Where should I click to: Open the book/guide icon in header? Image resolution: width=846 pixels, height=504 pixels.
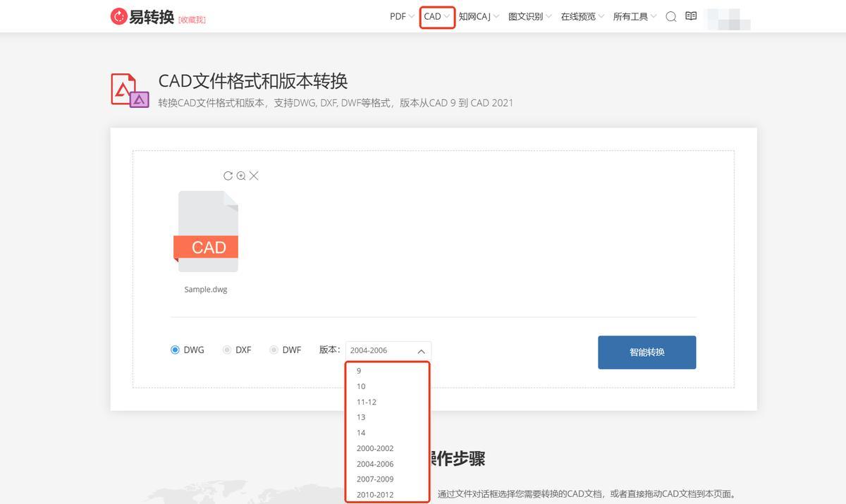pyautogui.click(x=691, y=16)
